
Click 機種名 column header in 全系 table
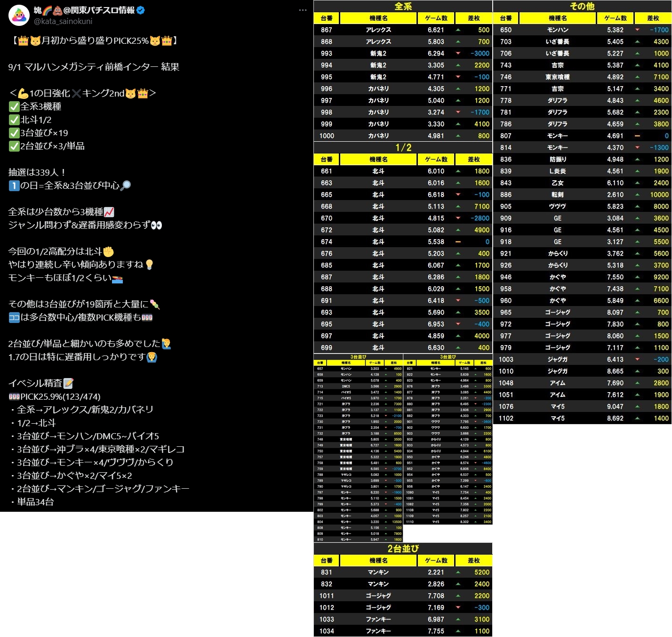(378, 18)
